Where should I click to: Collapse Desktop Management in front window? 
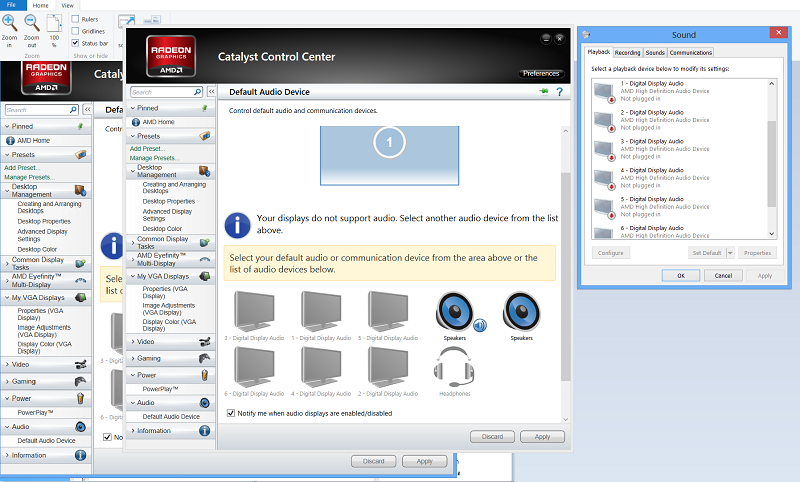(x=133, y=171)
